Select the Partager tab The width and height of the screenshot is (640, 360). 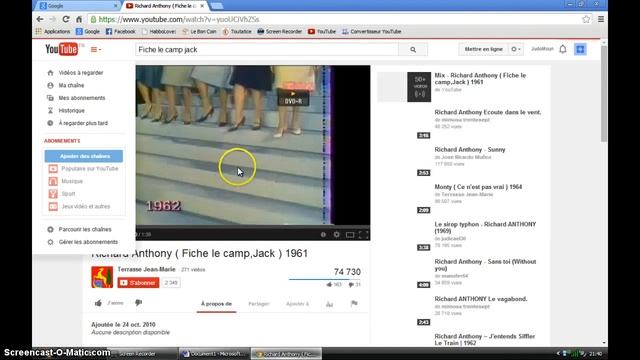(259, 304)
